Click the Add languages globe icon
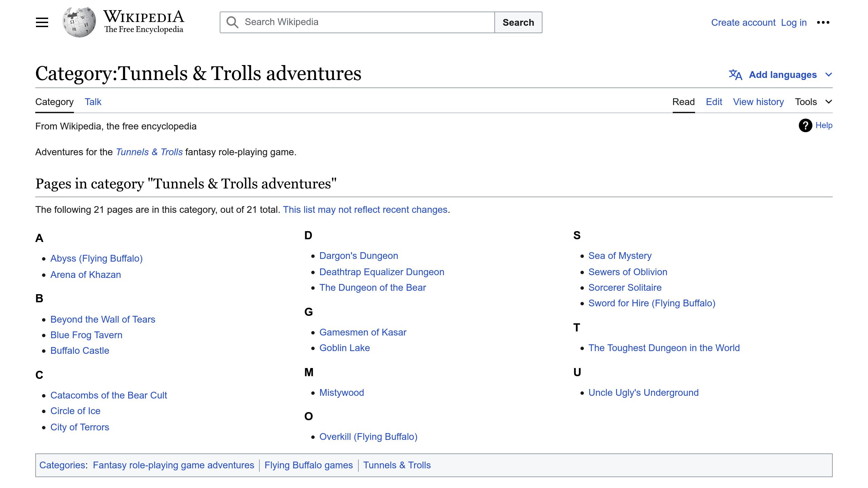 pyautogui.click(x=736, y=75)
